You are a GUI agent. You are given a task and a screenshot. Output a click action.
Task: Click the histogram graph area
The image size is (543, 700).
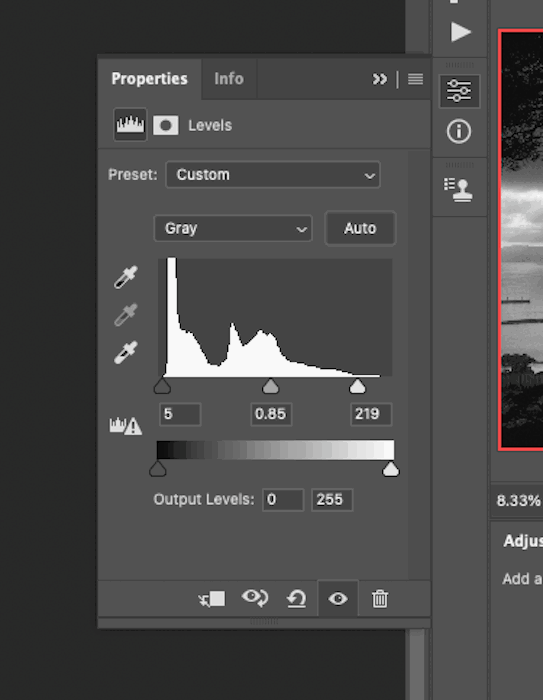tap(275, 317)
